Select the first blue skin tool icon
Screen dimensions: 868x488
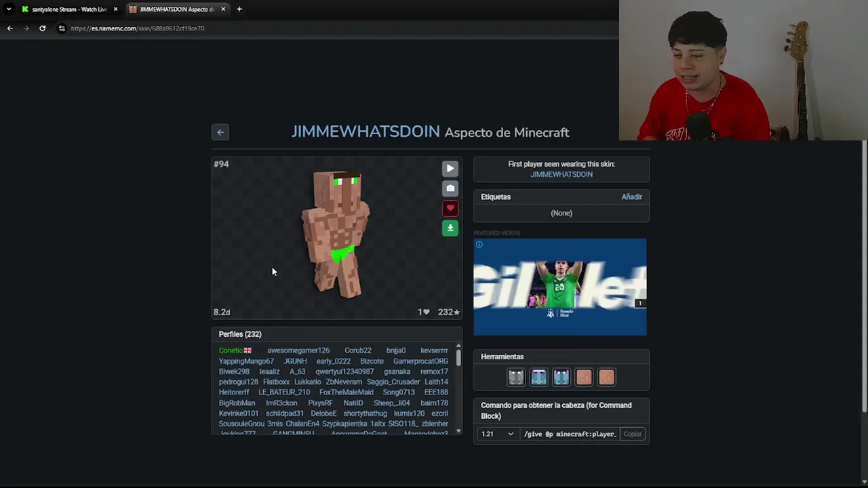point(538,378)
